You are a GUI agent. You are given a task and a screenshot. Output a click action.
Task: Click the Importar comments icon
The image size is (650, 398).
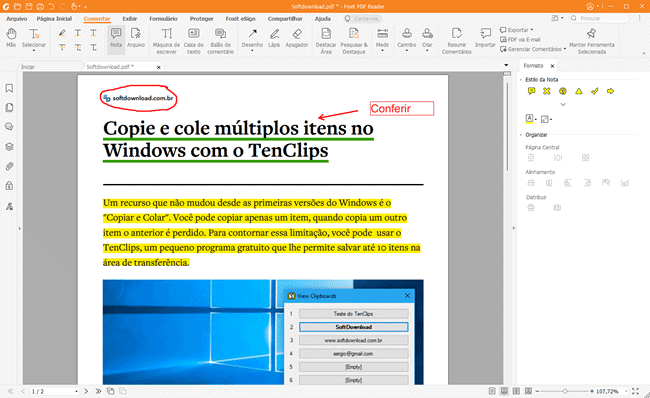point(485,38)
